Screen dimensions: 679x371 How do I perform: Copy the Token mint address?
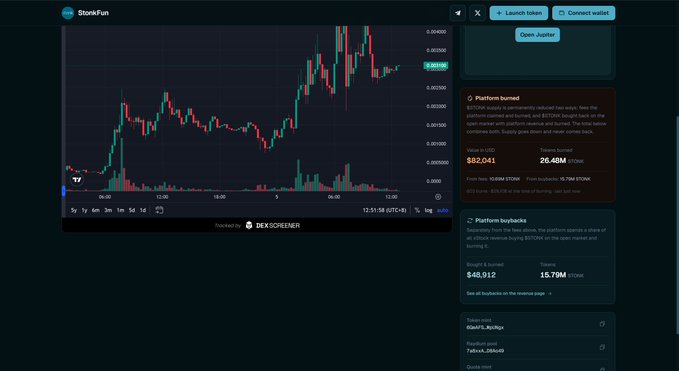[x=602, y=324]
